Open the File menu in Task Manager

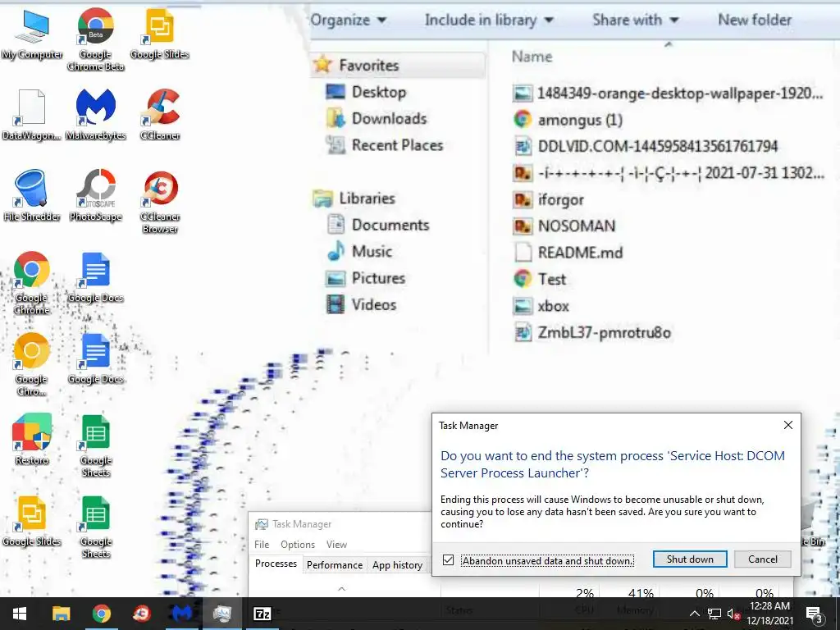tap(262, 545)
